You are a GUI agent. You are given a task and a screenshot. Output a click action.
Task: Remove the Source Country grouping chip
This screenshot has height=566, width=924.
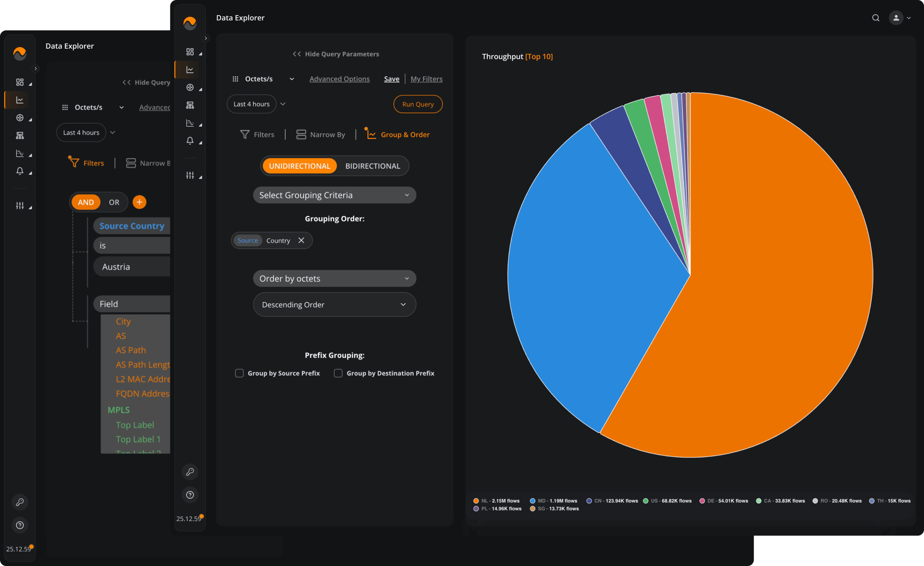[301, 240]
